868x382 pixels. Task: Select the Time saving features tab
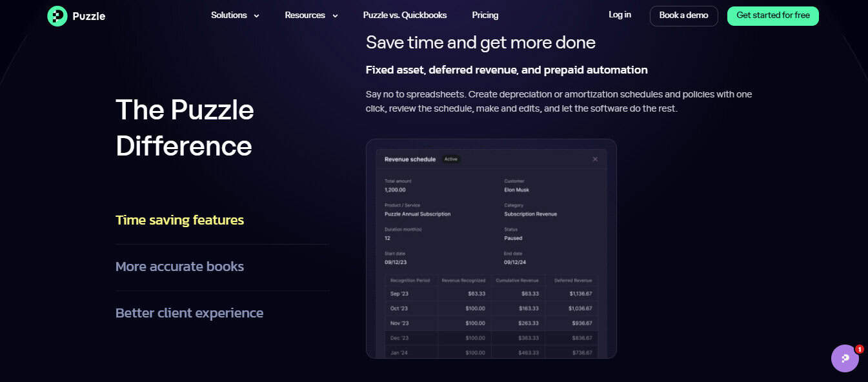[179, 220]
